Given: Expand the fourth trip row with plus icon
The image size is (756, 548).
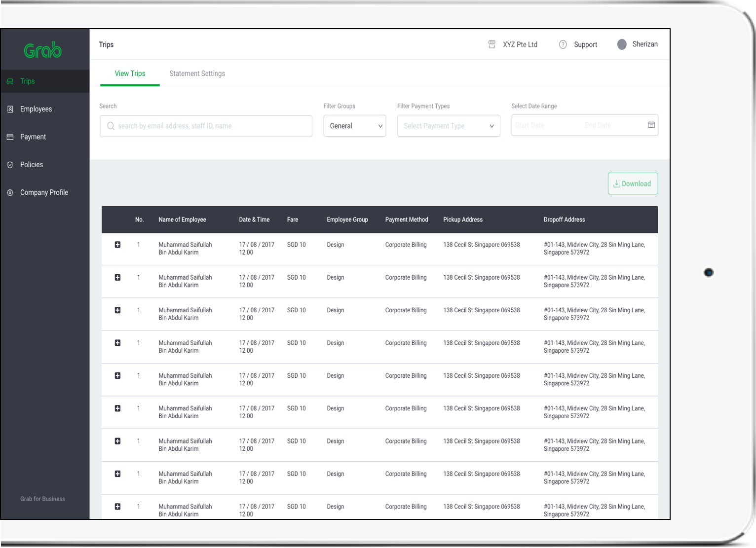Looking at the screenshot, I should 117,343.
